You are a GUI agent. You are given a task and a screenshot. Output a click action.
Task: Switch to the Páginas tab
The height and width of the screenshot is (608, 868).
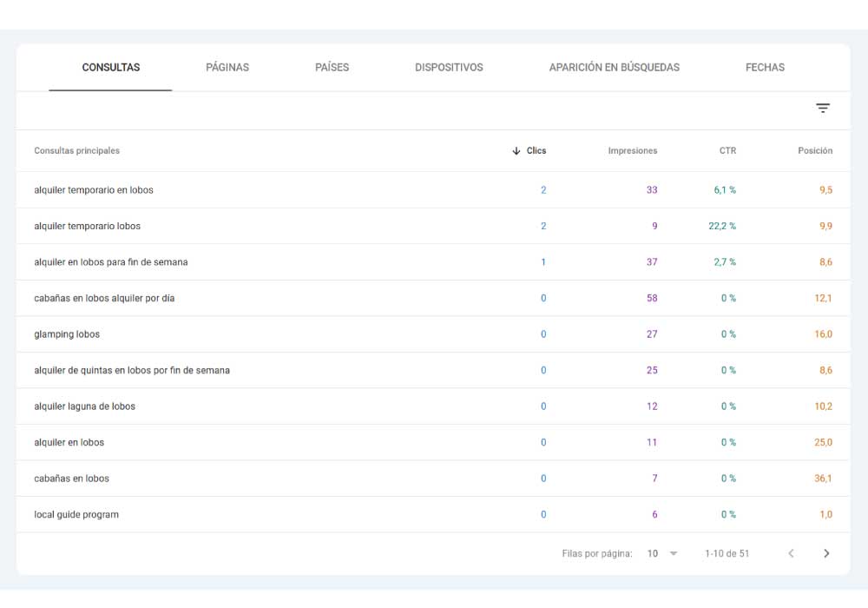(x=227, y=68)
